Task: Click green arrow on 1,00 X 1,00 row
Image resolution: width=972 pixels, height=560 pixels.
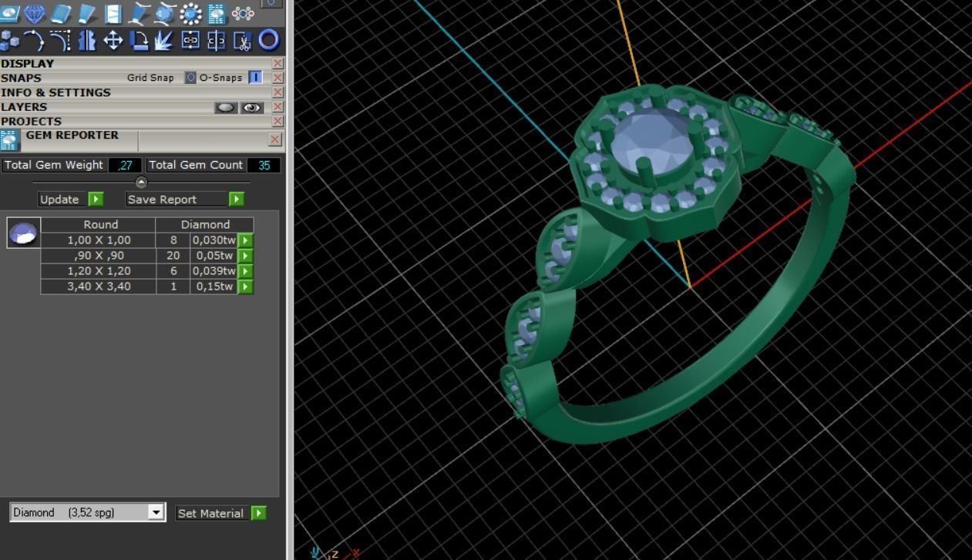Action: tap(245, 240)
